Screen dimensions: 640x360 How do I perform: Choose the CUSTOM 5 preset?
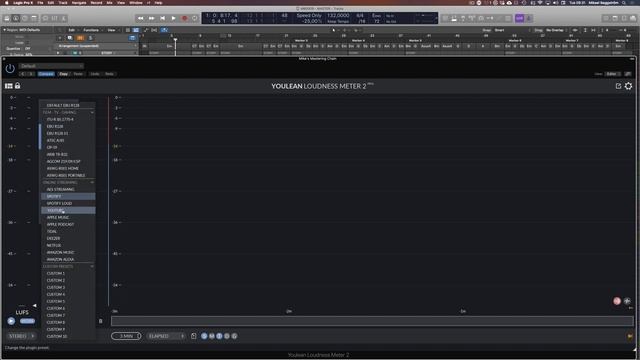tap(68, 301)
